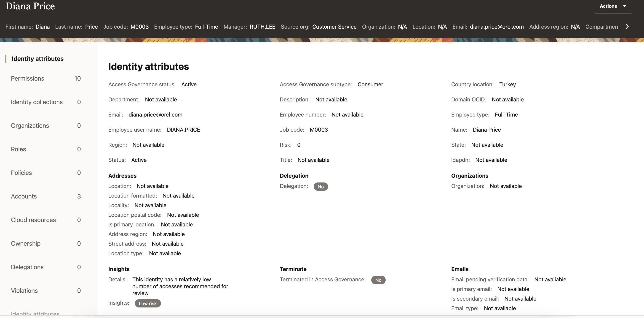Screen dimensions: 644x318
Task: Click the Permissions count 10
Action: pos(77,78)
